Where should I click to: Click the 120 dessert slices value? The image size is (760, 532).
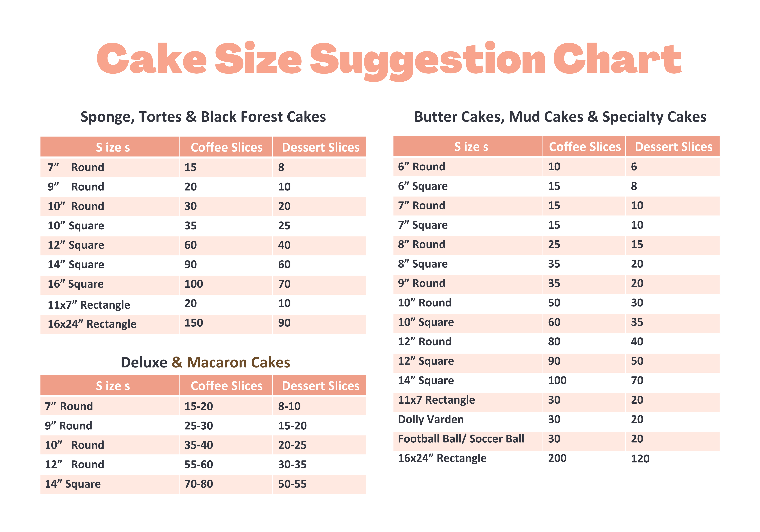[640, 459]
